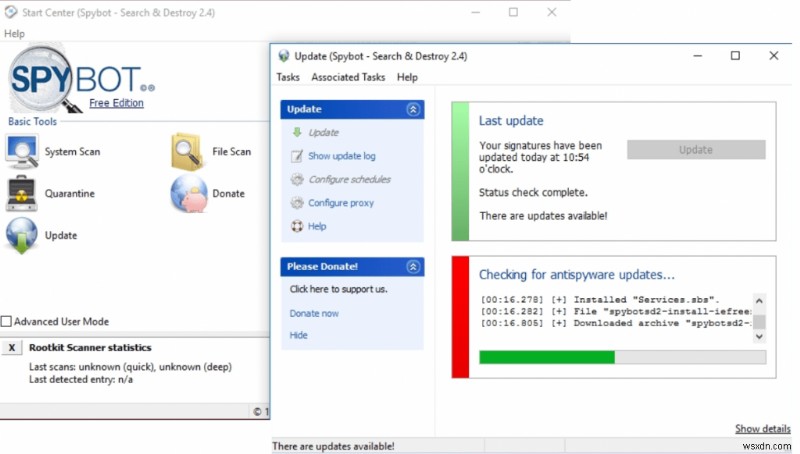Click the log scrollbar up arrow
This screenshot has height=454, width=800.
759,301
